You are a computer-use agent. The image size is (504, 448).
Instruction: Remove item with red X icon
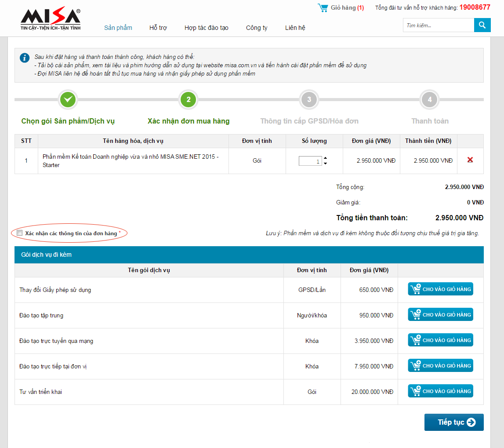click(x=470, y=160)
